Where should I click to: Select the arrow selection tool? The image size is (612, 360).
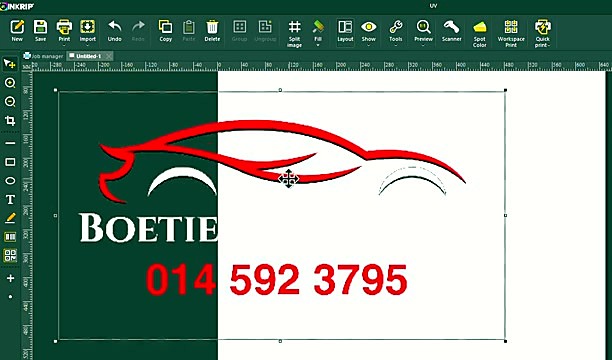pos(10,64)
